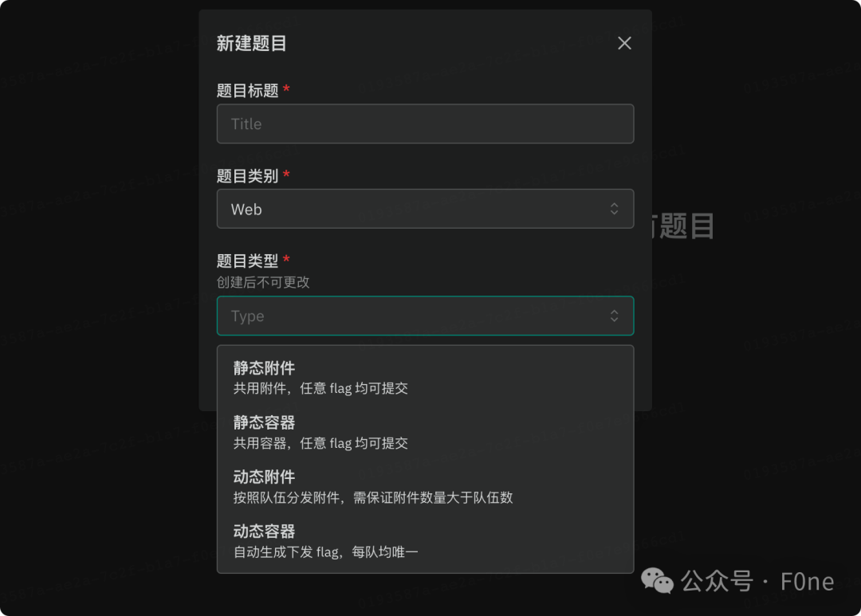Click the Title input field
Image resolution: width=861 pixels, height=616 pixels.
click(425, 124)
